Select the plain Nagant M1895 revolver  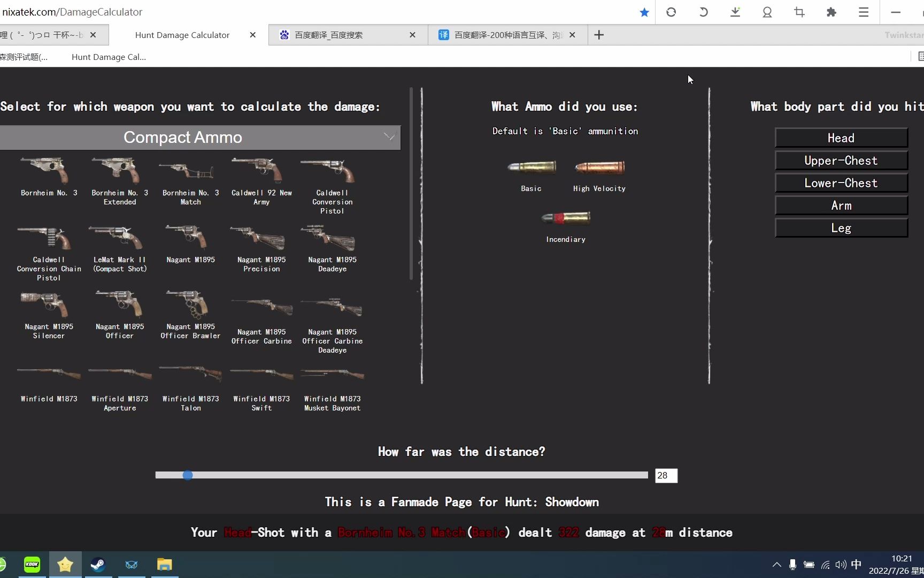pyautogui.click(x=190, y=244)
